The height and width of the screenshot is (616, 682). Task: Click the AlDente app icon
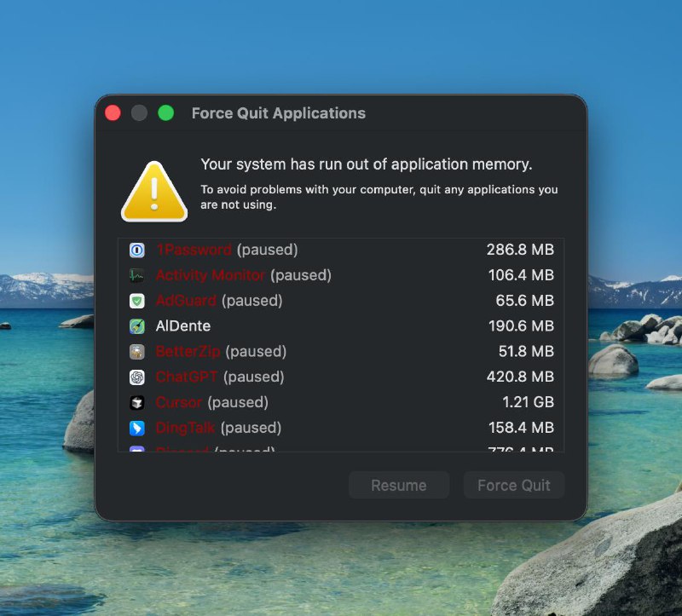point(136,326)
